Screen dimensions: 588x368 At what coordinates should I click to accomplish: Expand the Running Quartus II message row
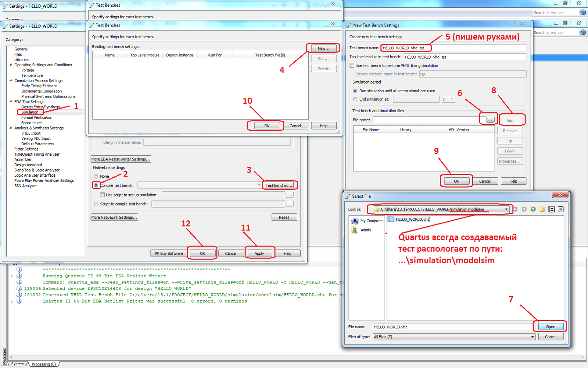(12, 276)
